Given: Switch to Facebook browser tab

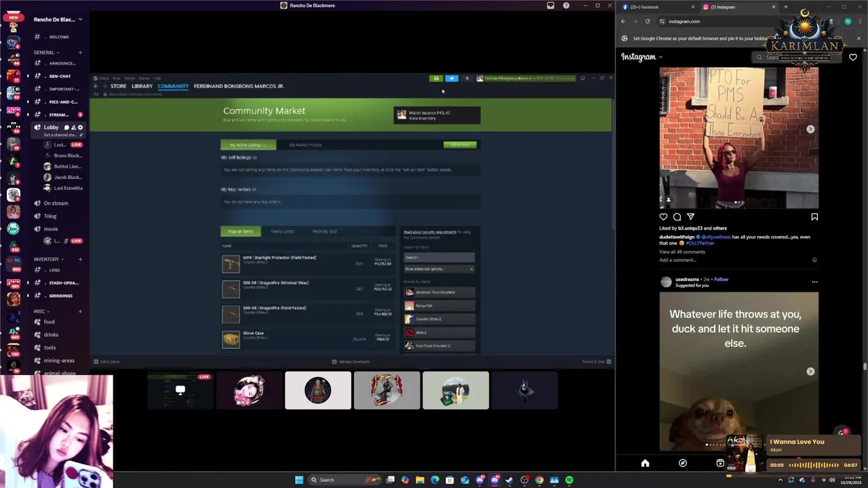Looking at the screenshot, I should [x=657, y=7].
